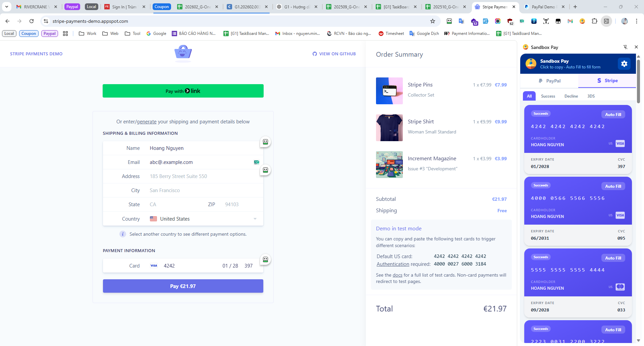The image size is (644, 346).
Task: Click the screenshot lens extension icon
Action: coord(498,21)
